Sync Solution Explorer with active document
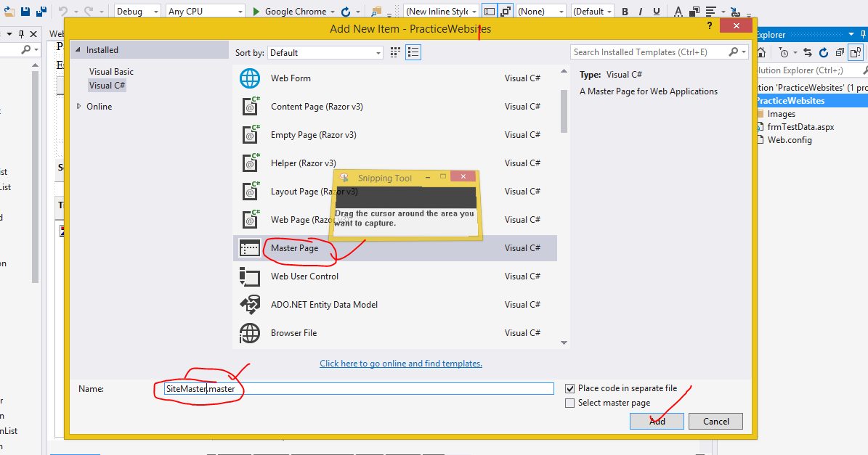Image resolution: width=868 pixels, height=455 pixels. [x=808, y=52]
